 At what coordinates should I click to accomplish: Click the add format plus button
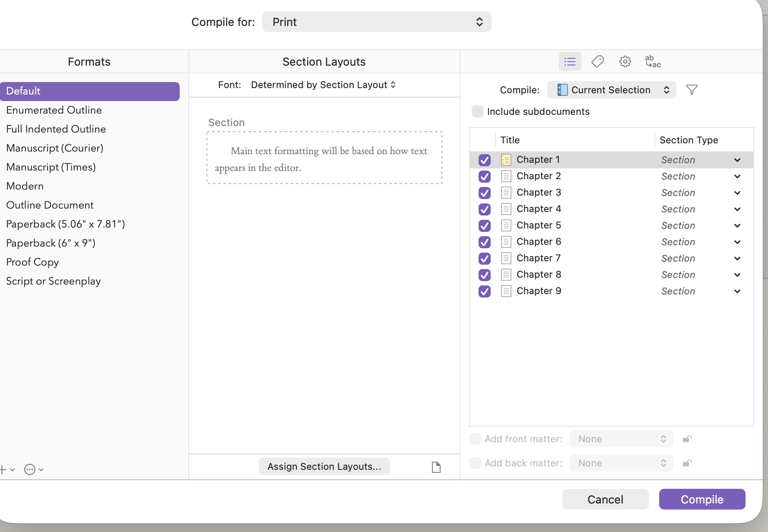[x=3, y=469]
